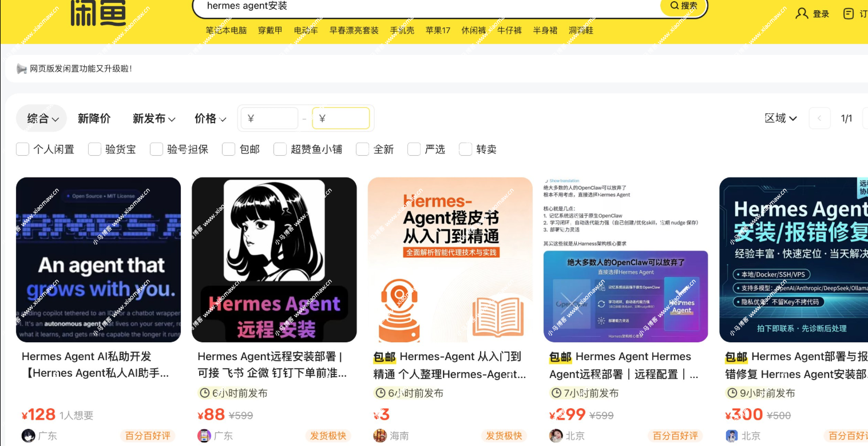
Task: Click 百分百好评 badge on the ¥128 listing
Action: pos(148,436)
